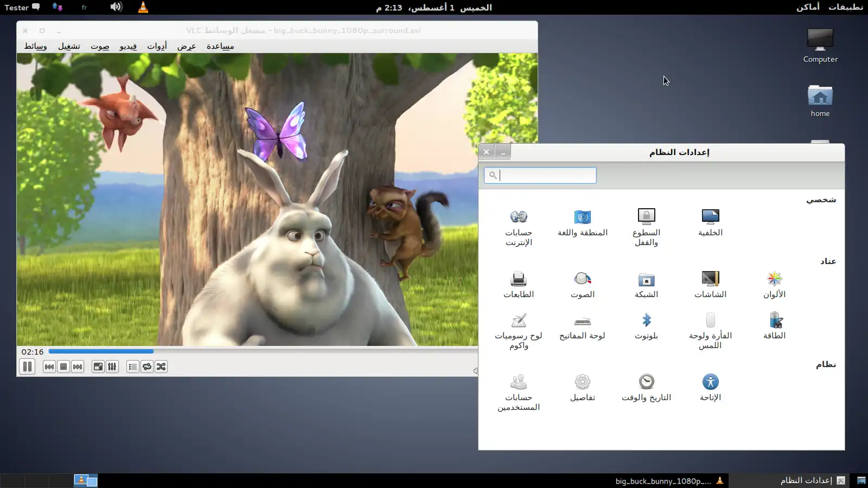Open the صوت menu in VLC

[x=100, y=46]
